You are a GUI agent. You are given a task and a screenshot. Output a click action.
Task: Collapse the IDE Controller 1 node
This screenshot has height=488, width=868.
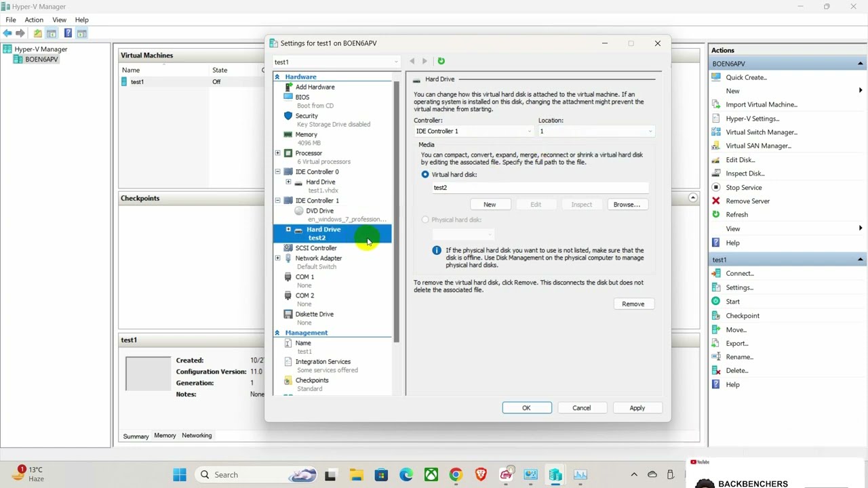click(277, 201)
